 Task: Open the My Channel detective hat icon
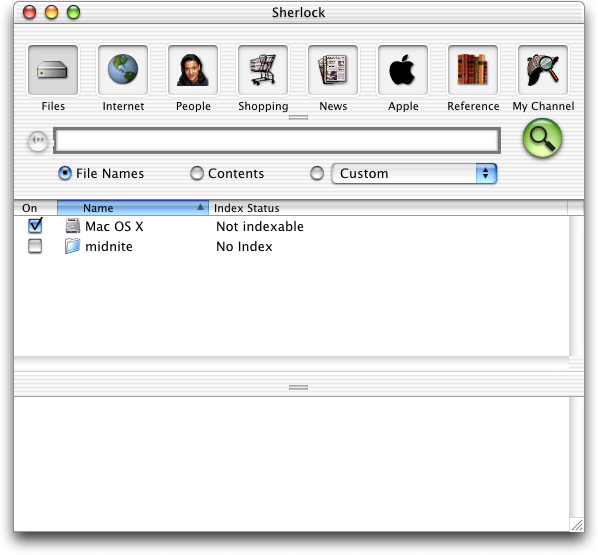543,70
